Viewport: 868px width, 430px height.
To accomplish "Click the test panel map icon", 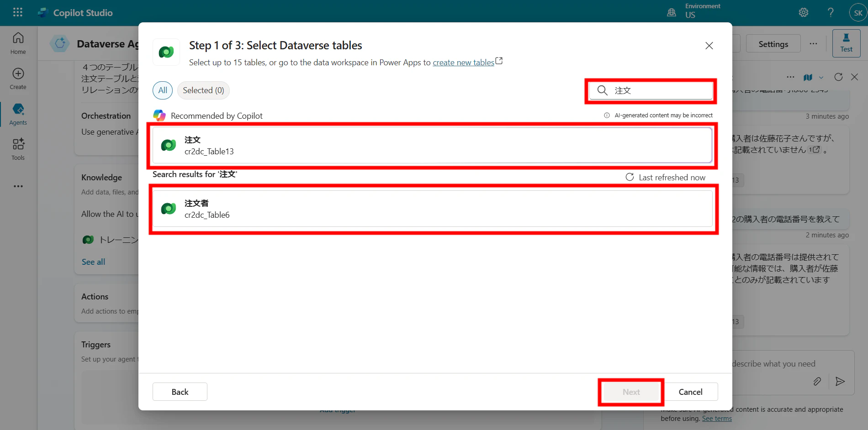I will (x=808, y=77).
